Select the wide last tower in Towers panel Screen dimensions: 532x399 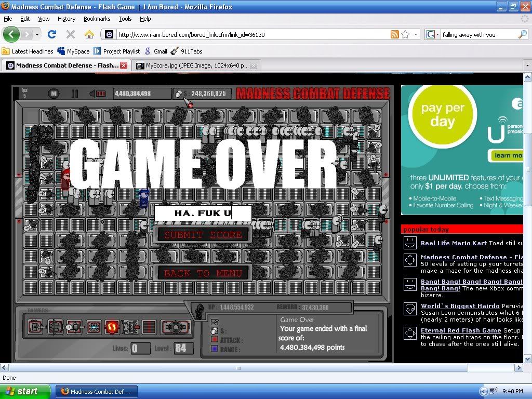(x=176, y=327)
